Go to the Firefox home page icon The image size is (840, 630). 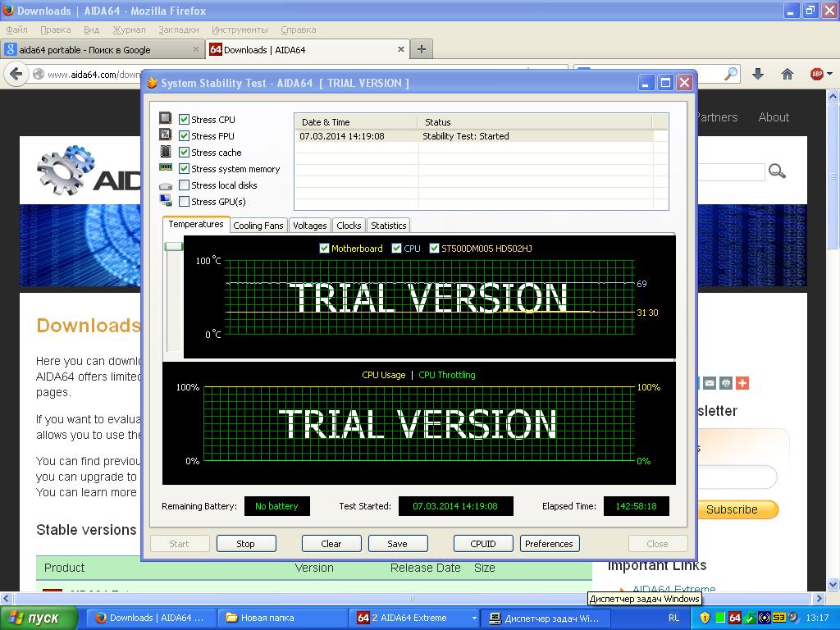(787, 74)
